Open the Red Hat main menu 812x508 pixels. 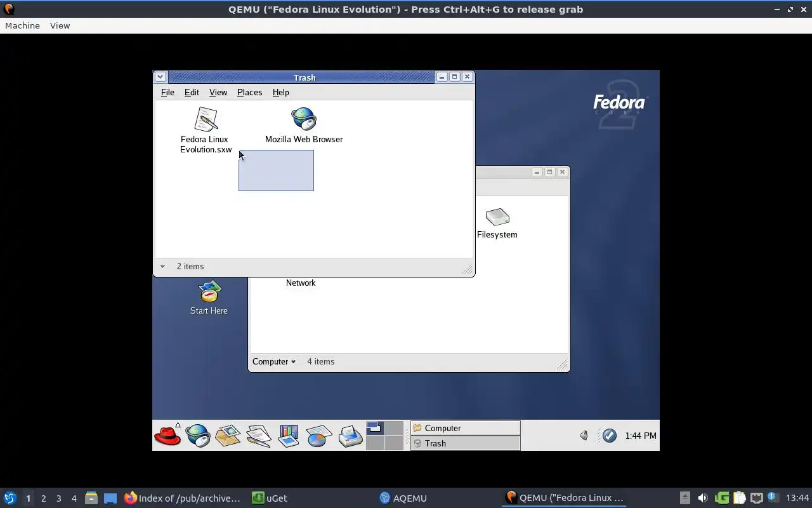click(x=167, y=436)
